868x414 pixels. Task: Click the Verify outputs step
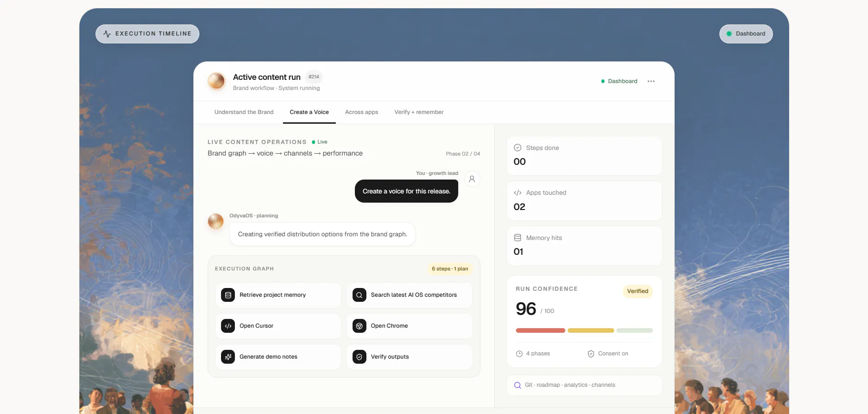(409, 357)
